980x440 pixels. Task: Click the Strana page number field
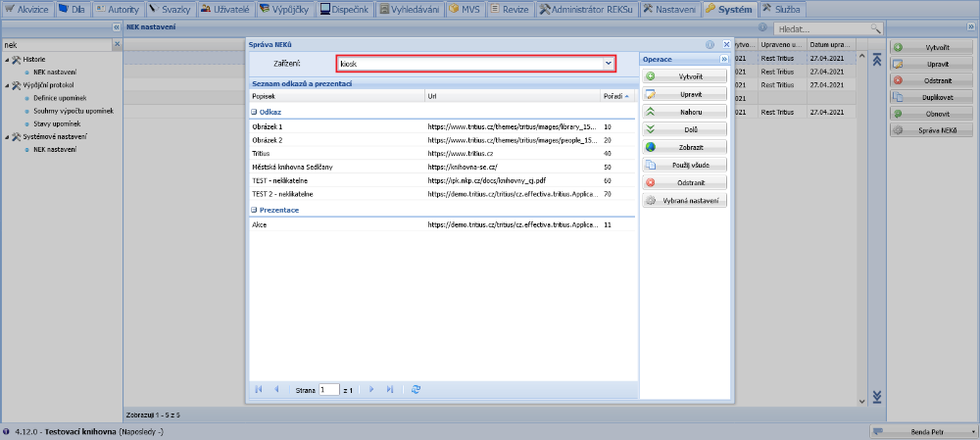pyautogui.click(x=328, y=389)
